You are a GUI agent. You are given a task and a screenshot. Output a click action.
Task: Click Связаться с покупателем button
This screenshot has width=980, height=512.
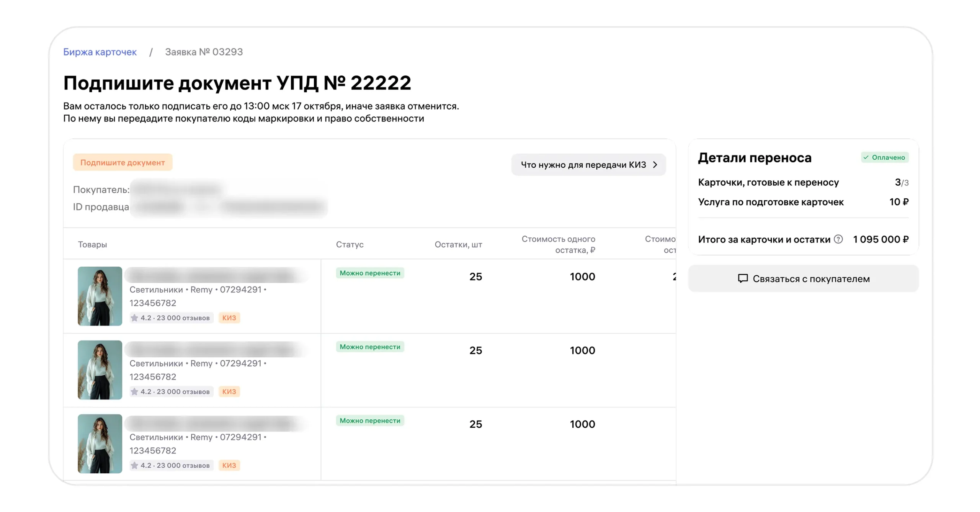803,278
